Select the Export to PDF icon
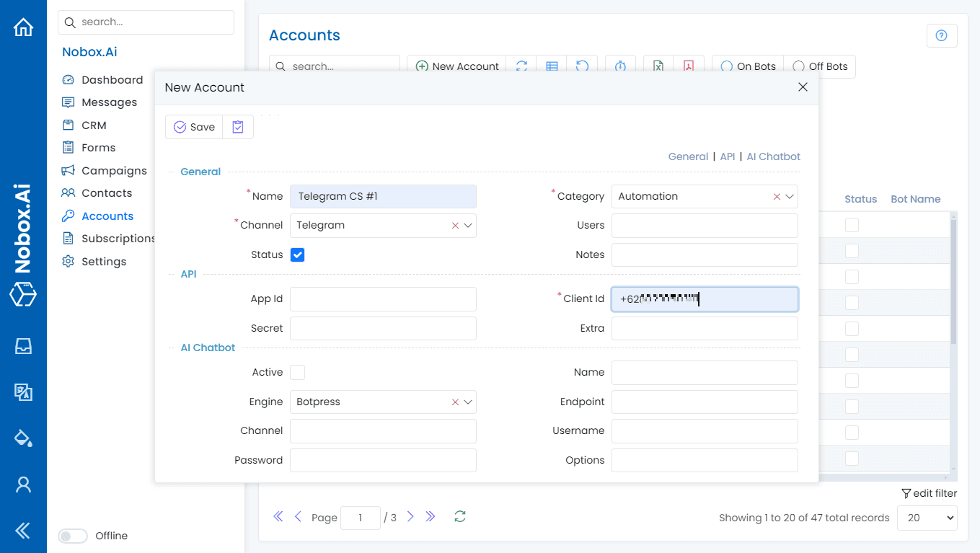980x553 pixels. 689,66
